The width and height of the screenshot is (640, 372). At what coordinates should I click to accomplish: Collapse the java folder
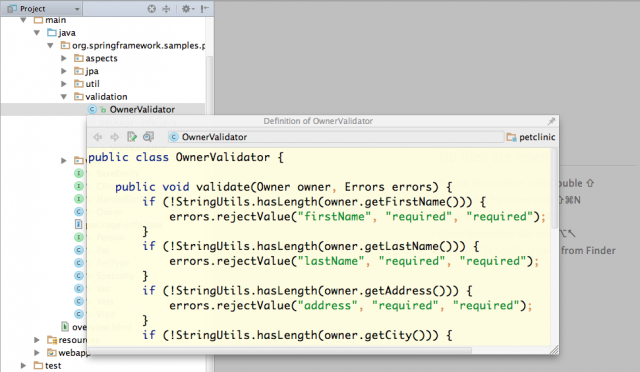[37, 33]
